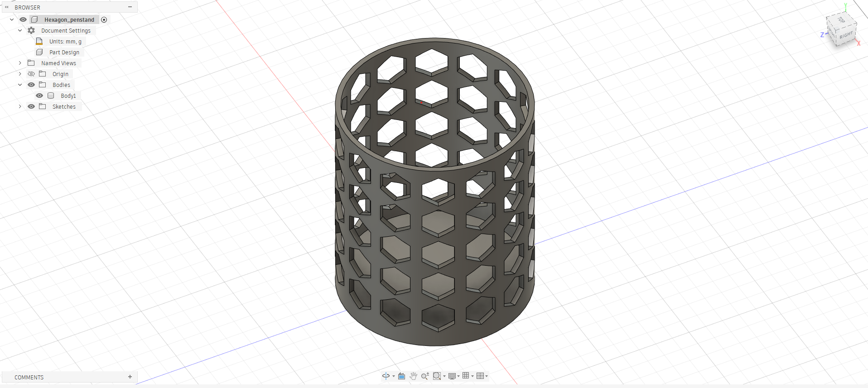
Task: Collapse the Browser panel with double-arrow icon
Action: [x=7, y=7]
